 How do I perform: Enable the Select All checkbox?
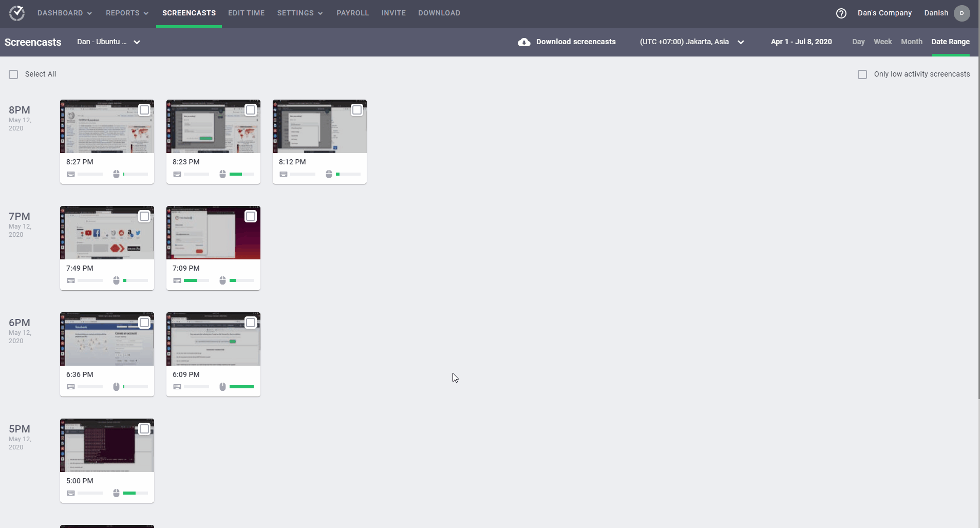click(13, 74)
